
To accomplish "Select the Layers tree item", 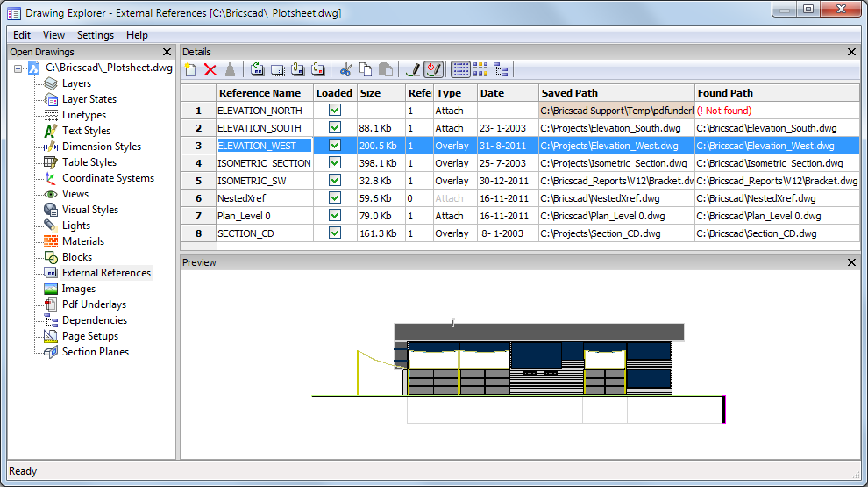I will point(76,83).
